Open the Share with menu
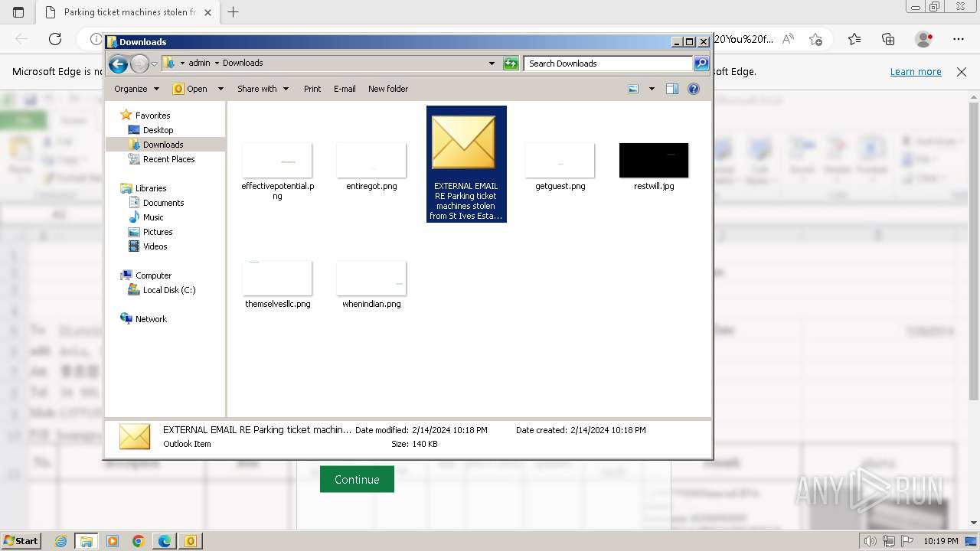The image size is (980, 551). click(x=263, y=89)
